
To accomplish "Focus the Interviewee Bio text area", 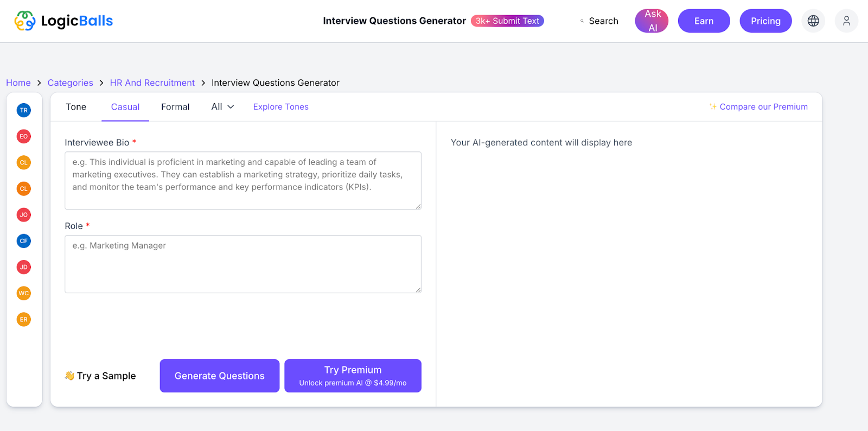I will [243, 180].
